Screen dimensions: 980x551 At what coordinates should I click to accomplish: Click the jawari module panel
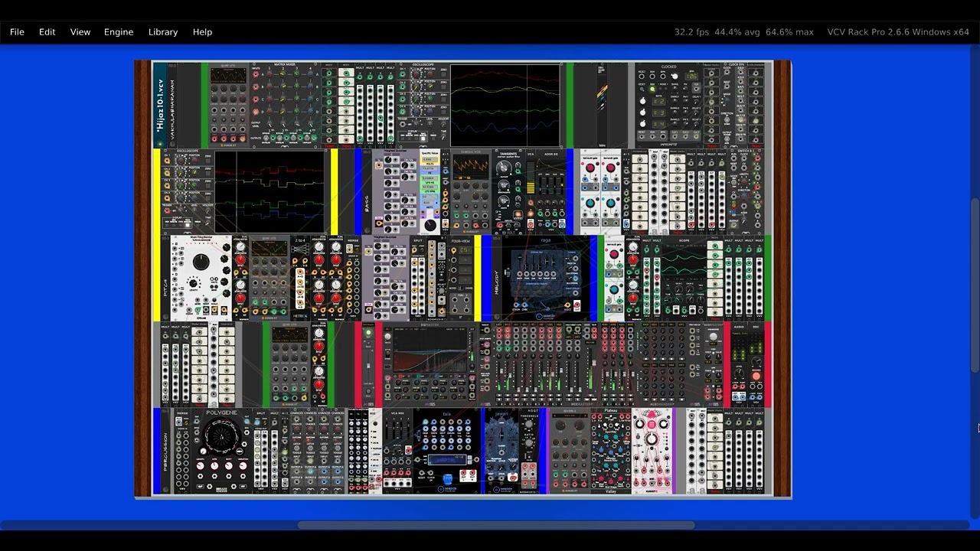pyautogui.click(x=502, y=452)
